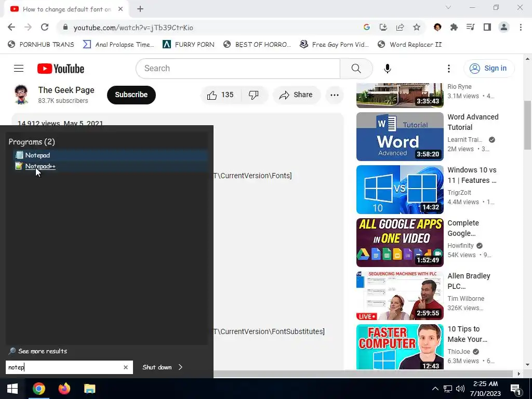This screenshot has height=399, width=532.
Task: Select the YouTube browser tab
Action: click(x=66, y=9)
